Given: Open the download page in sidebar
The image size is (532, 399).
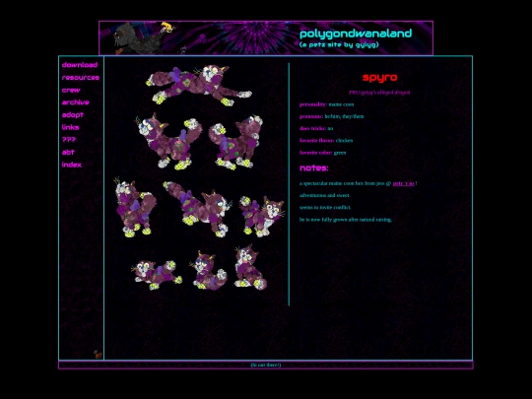Looking at the screenshot, I should pos(80,65).
